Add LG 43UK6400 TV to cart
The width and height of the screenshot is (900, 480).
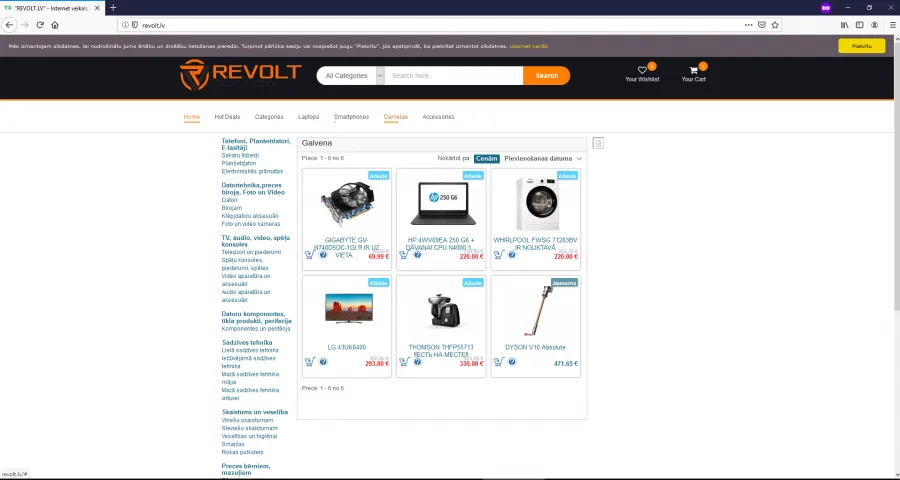(x=309, y=362)
